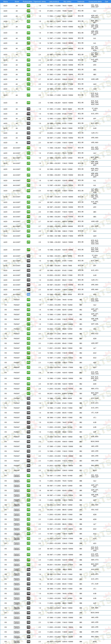Click the "05.1997 -> 09.1999" production years cell
111x644 pixels.
(x=54, y=384)
